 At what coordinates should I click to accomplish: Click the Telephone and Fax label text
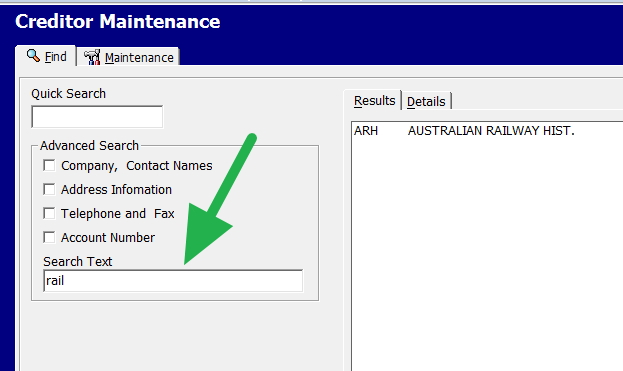(x=118, y=214)
